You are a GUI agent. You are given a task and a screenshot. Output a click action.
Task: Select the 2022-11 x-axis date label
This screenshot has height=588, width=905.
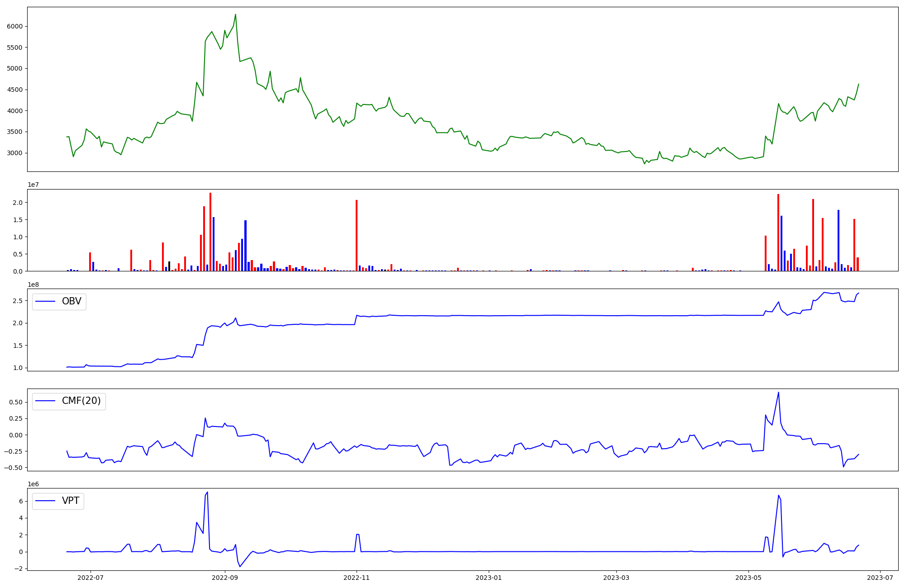tap(357, 578)
